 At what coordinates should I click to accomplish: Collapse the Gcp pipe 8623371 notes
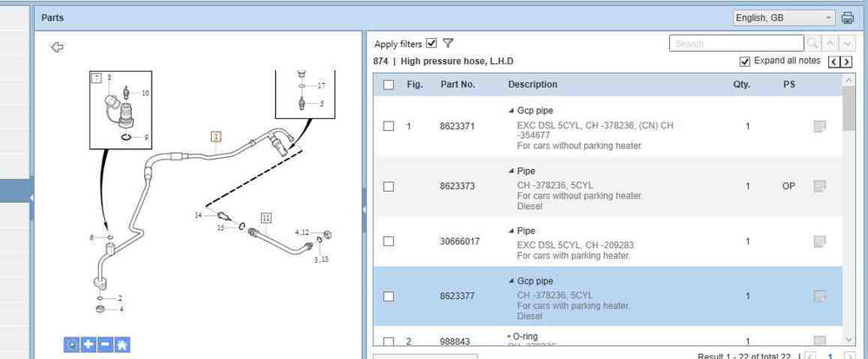pos(510,111)
